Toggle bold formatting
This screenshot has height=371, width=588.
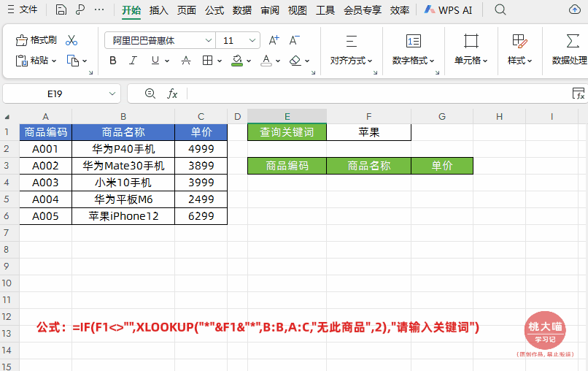tap(113, 61)
